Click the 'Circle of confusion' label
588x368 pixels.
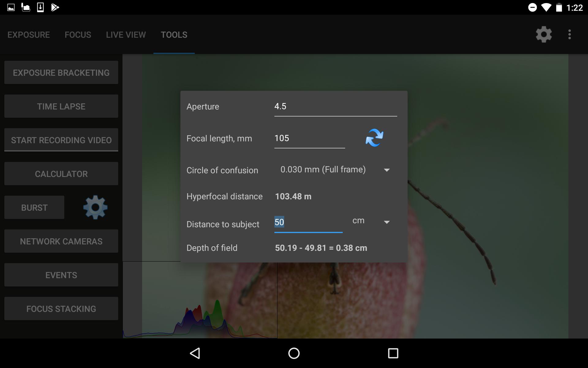coord(222,170)
